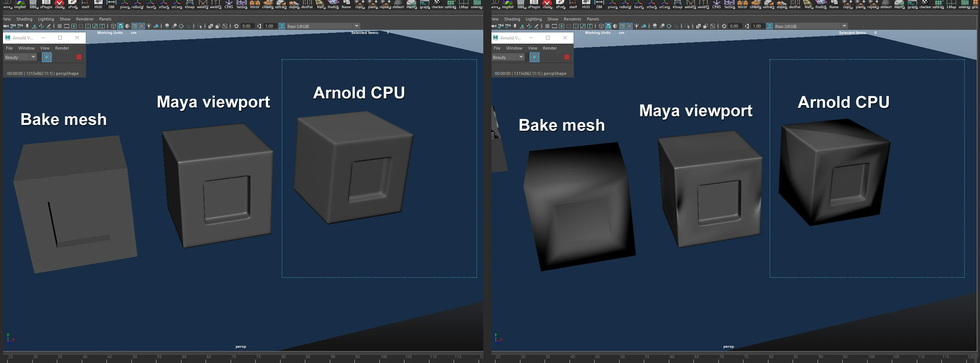Click the reBuild shelf icon in left panel
The width and height of the screenshot is (980, 363).
pos(137,4)
